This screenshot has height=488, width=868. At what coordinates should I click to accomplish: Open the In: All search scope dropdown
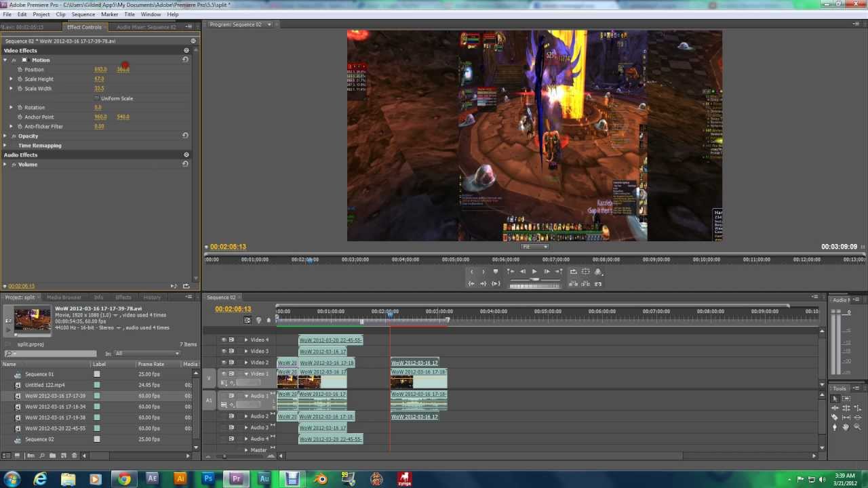click(x=147, y=353)
